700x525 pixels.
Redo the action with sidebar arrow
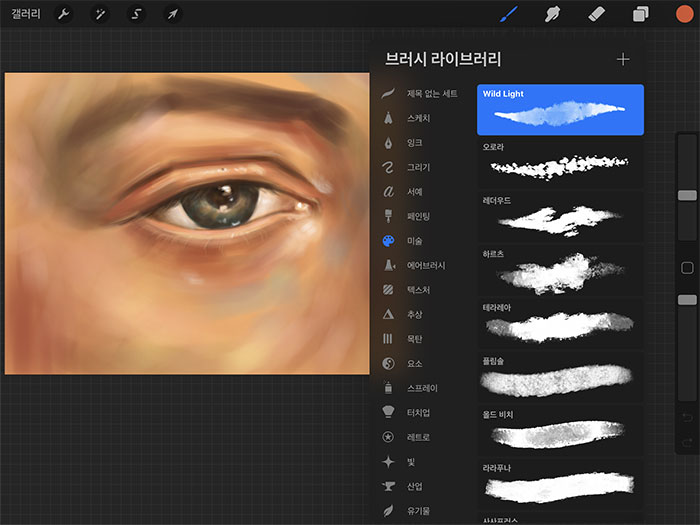pyautogui.click(x=687, y=442)
